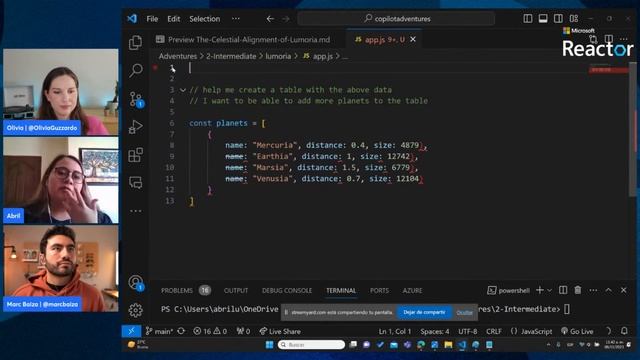Create a new terminal with plus

(540, 290)
